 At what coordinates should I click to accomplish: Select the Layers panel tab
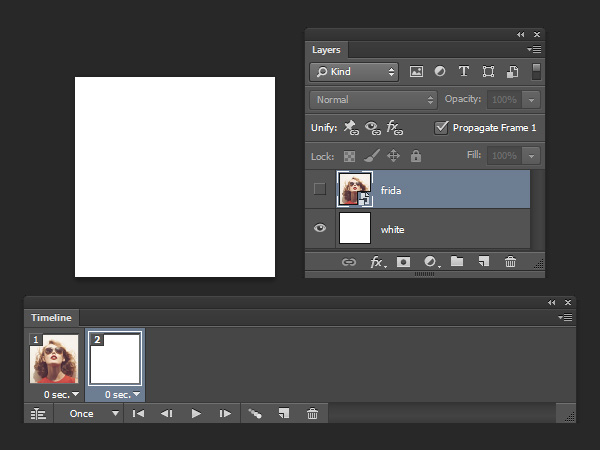(326, 49)
